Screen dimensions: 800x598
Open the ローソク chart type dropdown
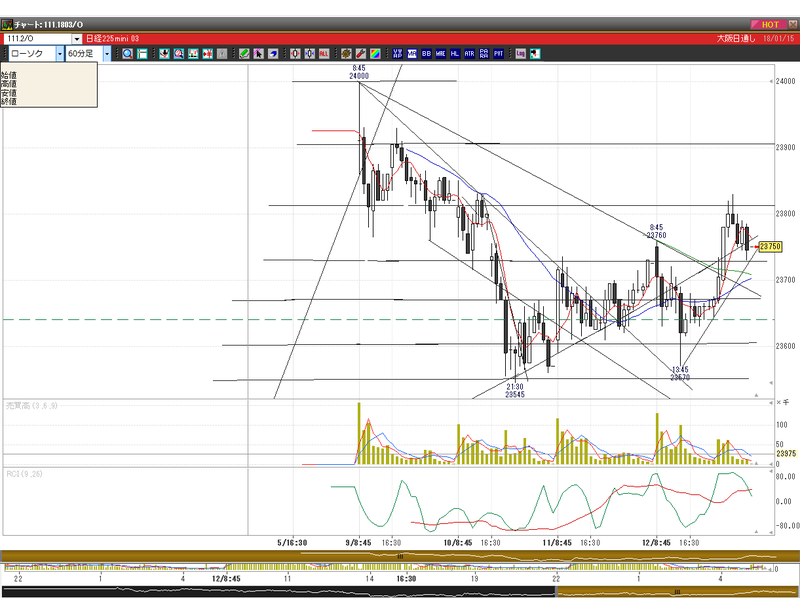[x=60, y=54]
